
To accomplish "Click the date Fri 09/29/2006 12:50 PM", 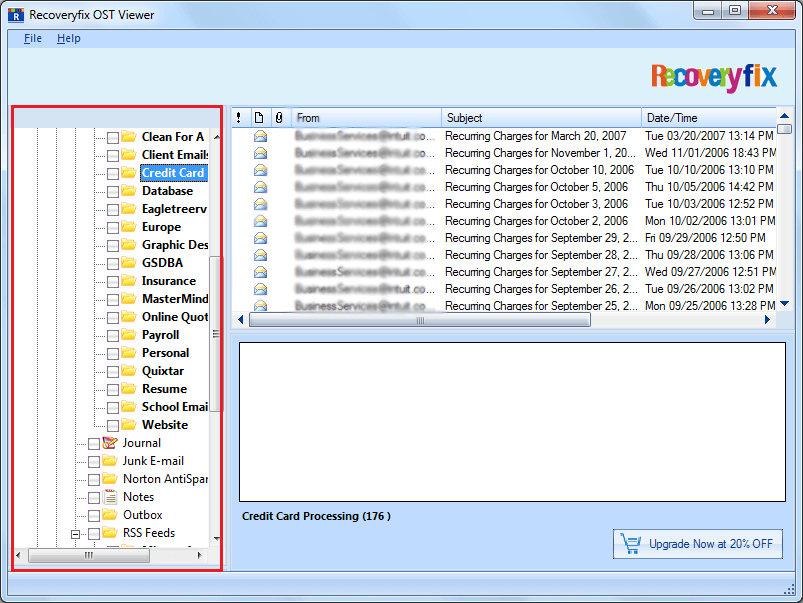I will coord(705,238).
